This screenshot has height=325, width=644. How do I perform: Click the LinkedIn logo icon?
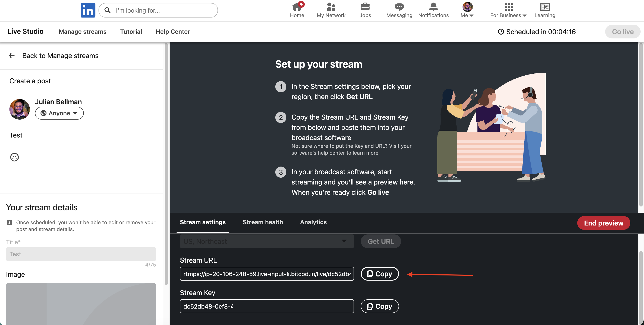(x=88, y=10)
